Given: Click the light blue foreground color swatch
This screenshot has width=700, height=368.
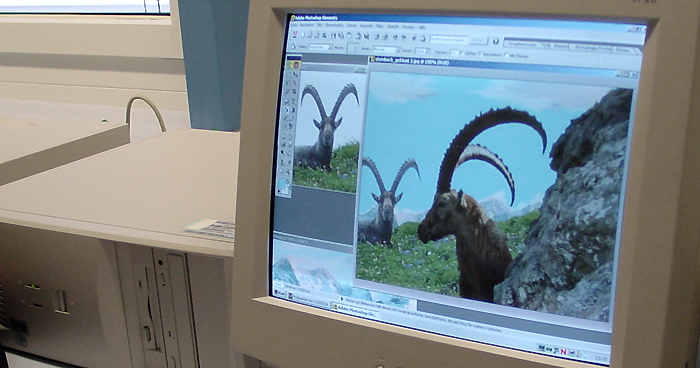Looking at the screenshot, I should [282, 183].
